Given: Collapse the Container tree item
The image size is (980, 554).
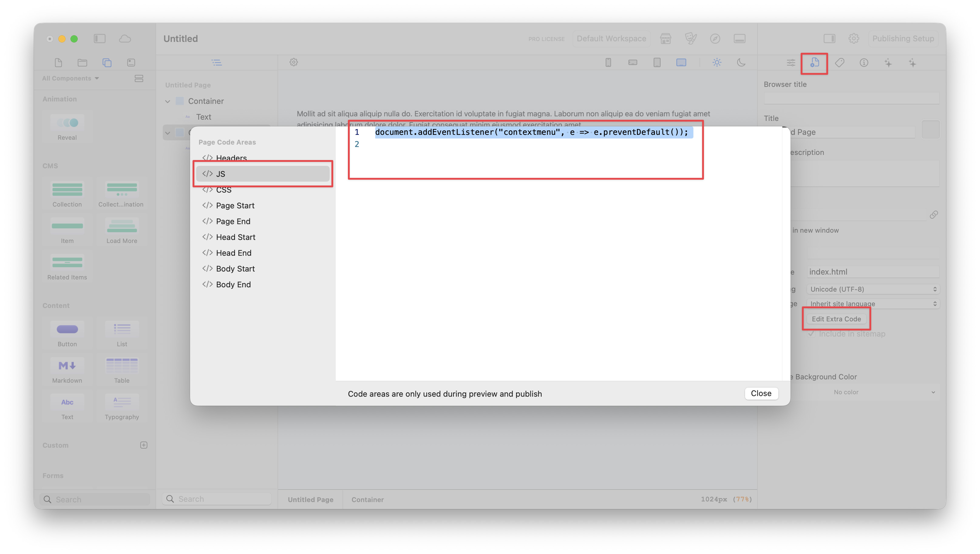Looking at the screenshot, I should [x=168, y=101].
